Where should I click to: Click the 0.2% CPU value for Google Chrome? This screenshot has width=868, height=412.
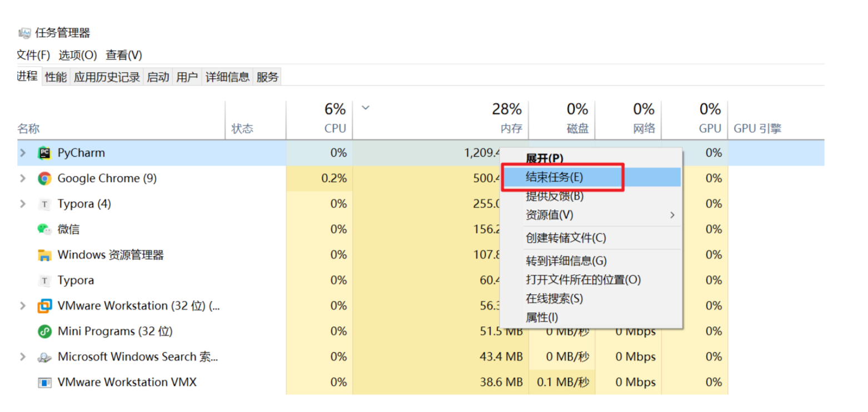point(335,178)
